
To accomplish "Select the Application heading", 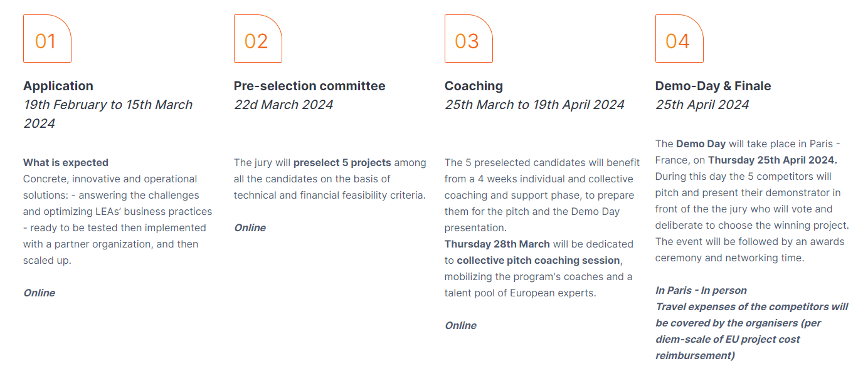I will [58, 86].
